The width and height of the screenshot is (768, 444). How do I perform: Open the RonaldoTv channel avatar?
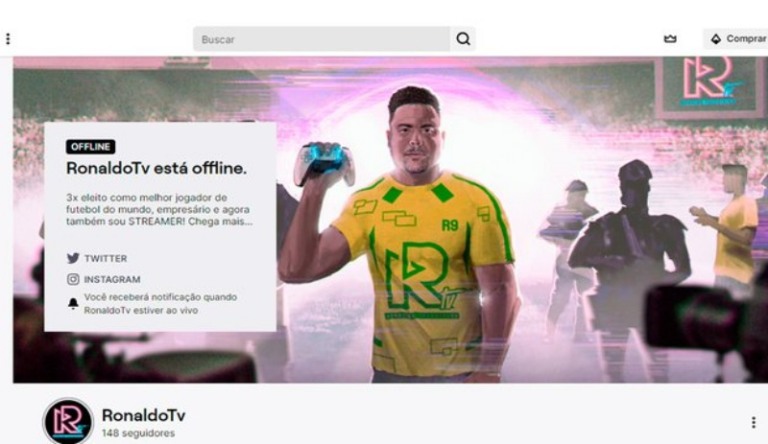pos(68,421)
